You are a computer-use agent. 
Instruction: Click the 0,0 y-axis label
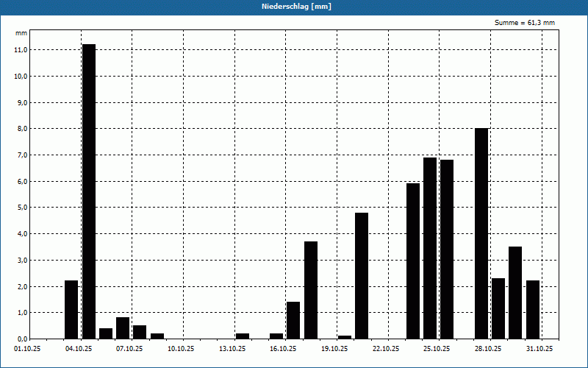(x=21, y=339)
